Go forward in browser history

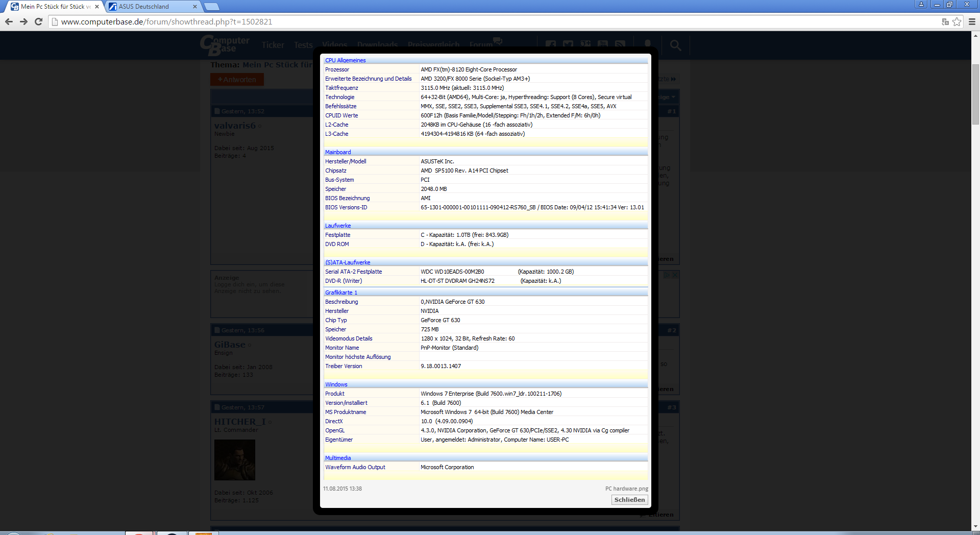pyautogui.click(x=23, y=21)
